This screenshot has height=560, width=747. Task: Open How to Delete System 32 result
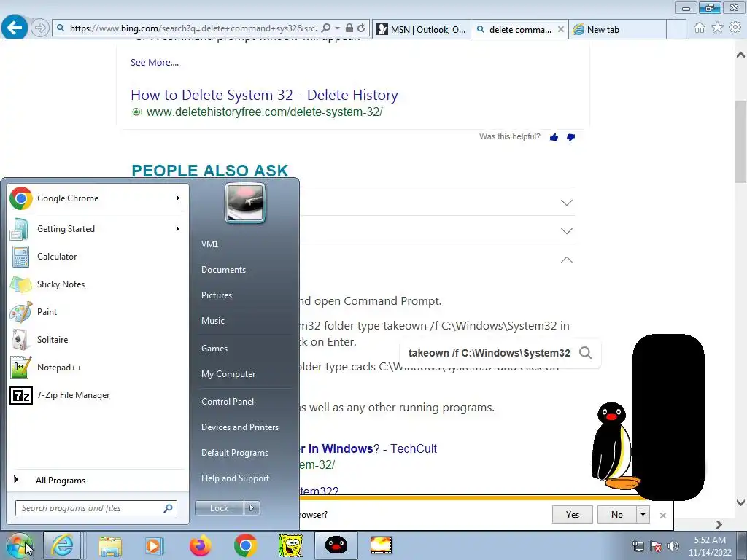coord(264,95)
